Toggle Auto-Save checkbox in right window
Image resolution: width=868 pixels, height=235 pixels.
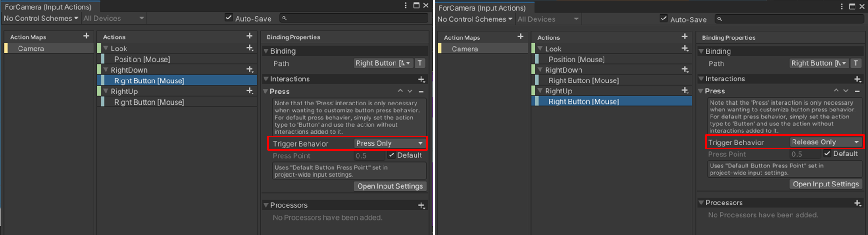tap(664, 19)
